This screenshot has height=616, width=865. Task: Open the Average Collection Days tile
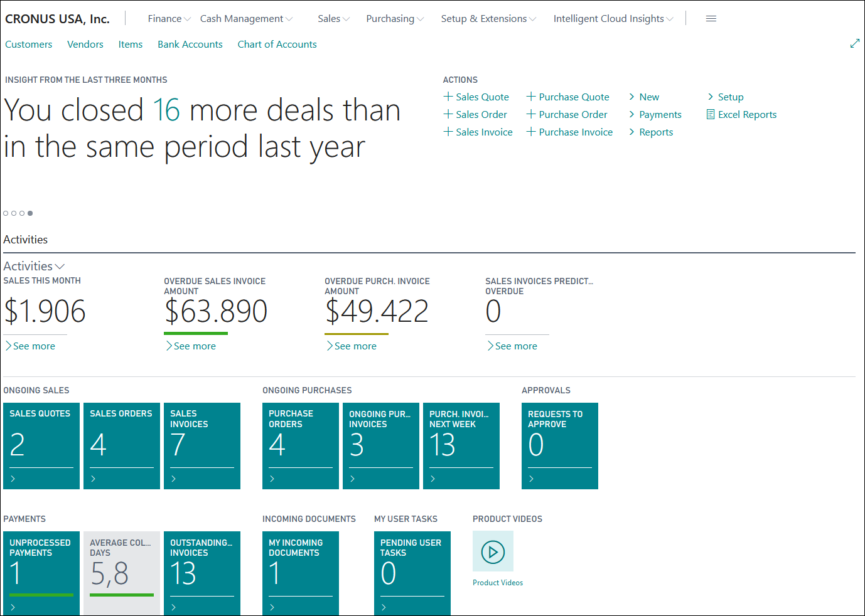[122, 573]
